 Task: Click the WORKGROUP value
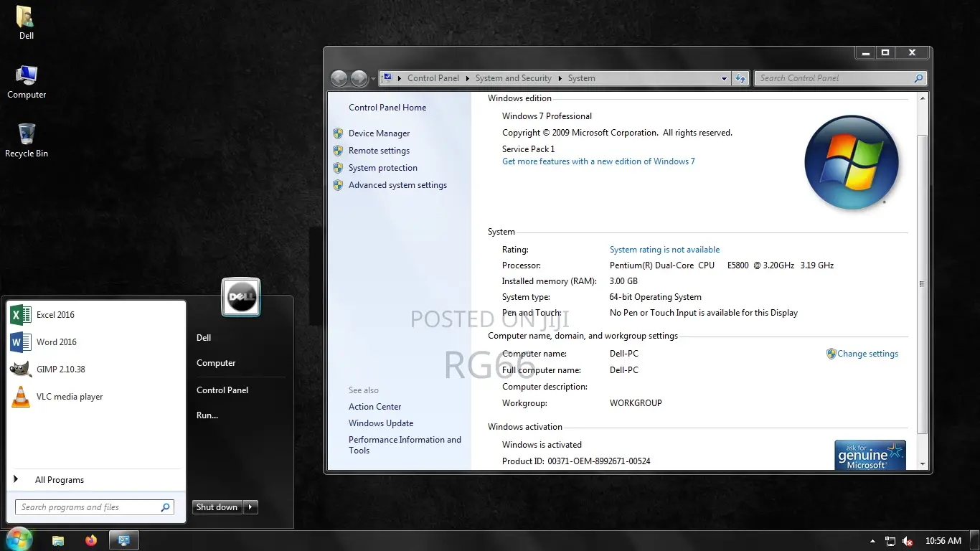636,403
